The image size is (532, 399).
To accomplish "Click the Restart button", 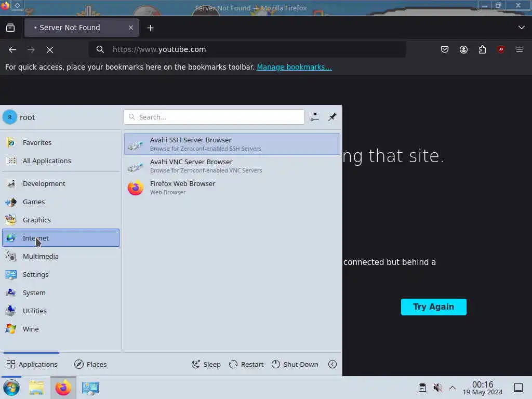I will [x=246, y=364].
